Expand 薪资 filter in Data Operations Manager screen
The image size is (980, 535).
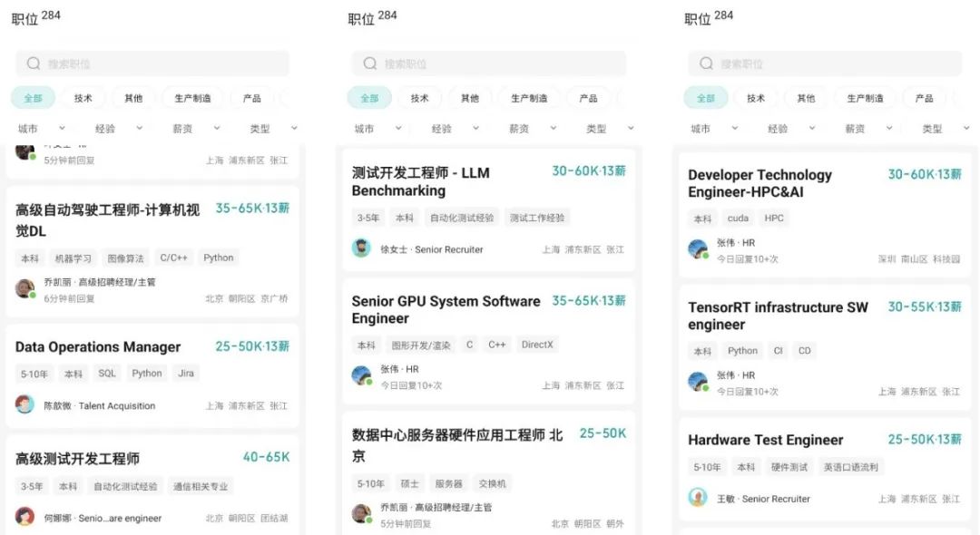(x=196, y=129)
